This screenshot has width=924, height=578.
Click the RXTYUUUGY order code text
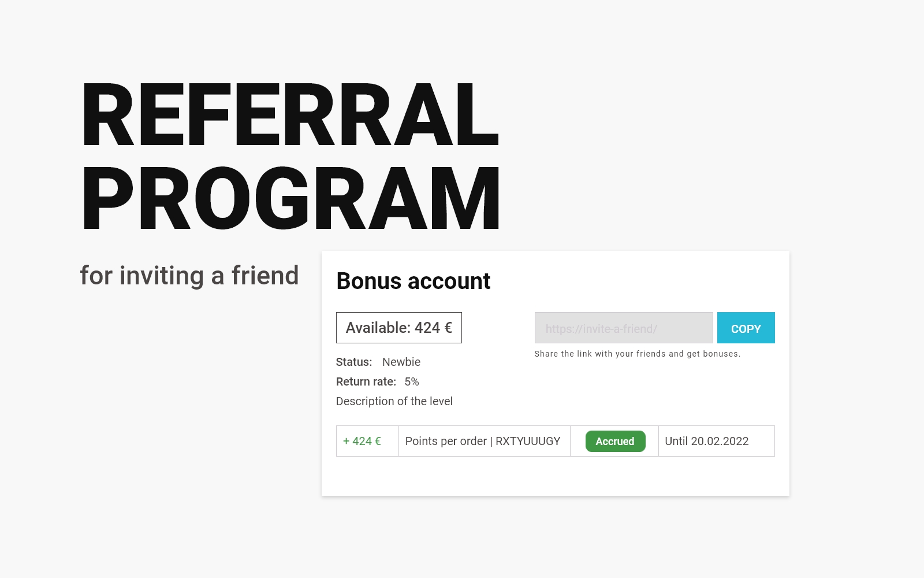[x=528, y=441]
